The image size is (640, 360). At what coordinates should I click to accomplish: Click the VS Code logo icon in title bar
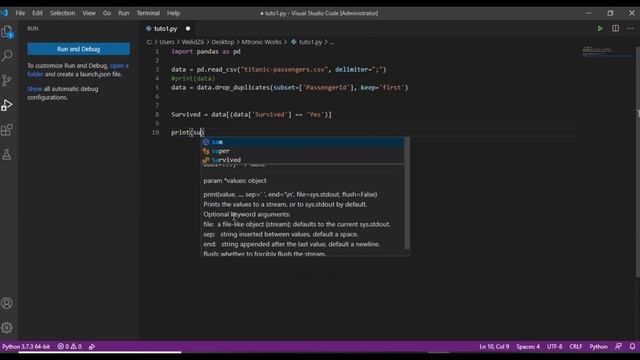(x=4, y=13)
